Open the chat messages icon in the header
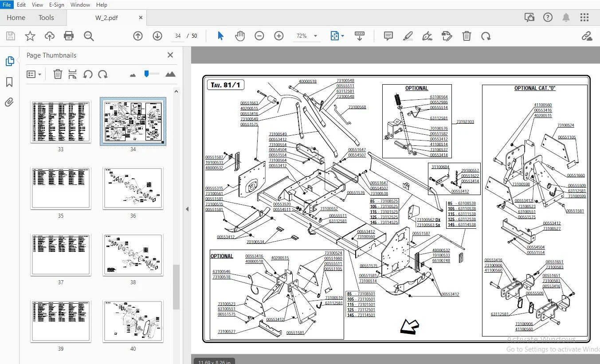This screenshot has width=600, height=364. (529, 18)
